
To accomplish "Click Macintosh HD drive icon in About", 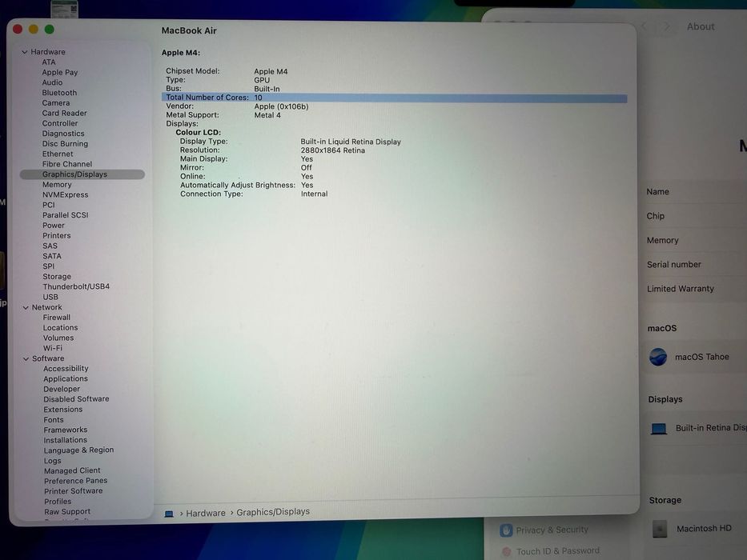I will [x=660, y=529].
